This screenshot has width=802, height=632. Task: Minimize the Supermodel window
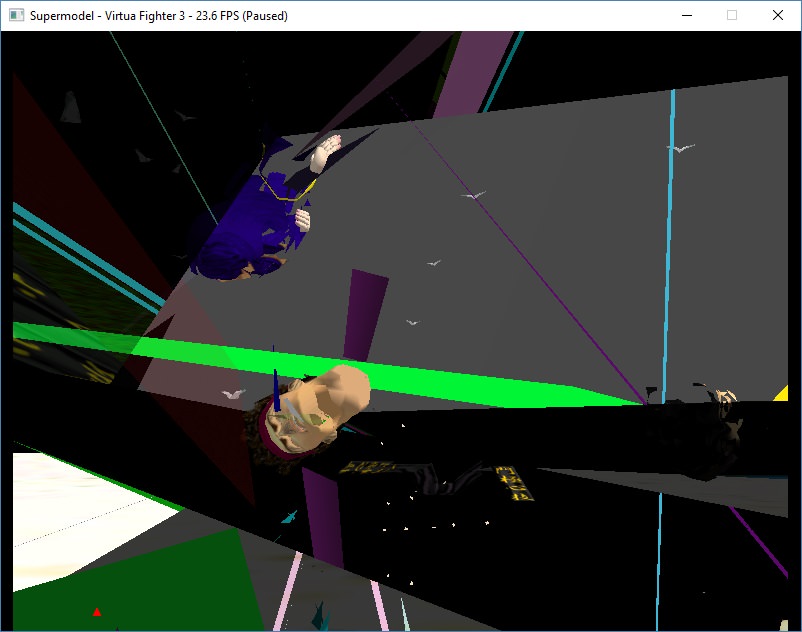click(687, 15)
